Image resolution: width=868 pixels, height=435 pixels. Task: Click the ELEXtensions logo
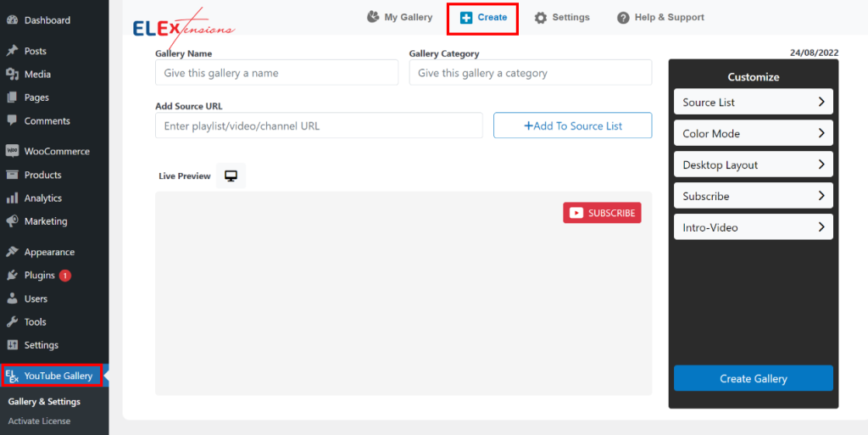[183, 28]
